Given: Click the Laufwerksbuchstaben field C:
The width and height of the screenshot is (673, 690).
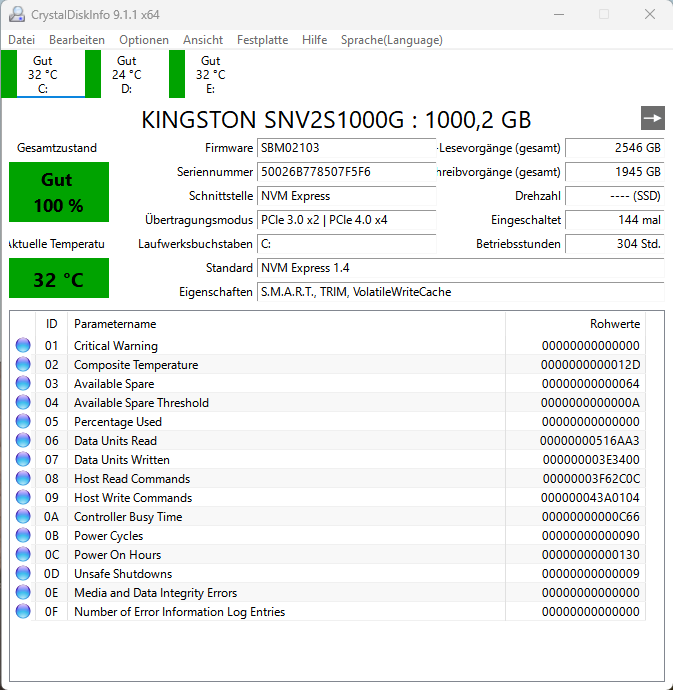Looking at the screenshot, I should click(x=346, y=244).
